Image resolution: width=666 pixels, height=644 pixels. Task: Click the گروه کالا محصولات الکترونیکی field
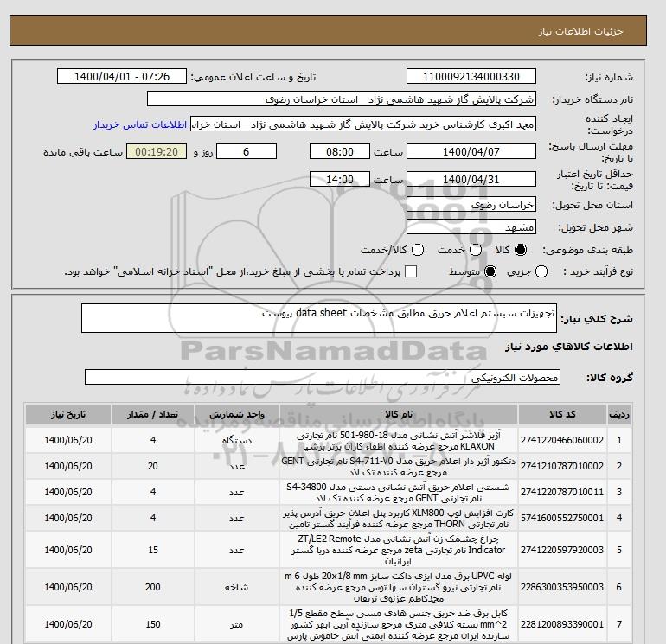click(x=323, y=378)
